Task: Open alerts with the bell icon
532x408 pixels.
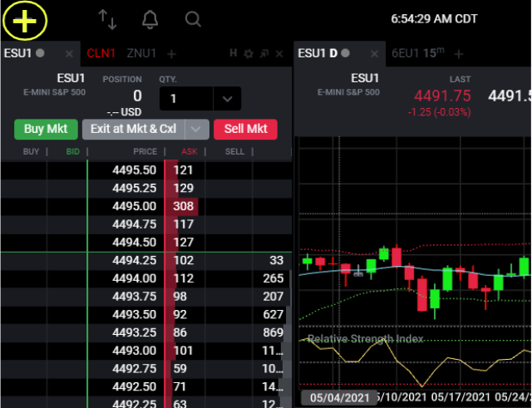Action: [150, 19]
